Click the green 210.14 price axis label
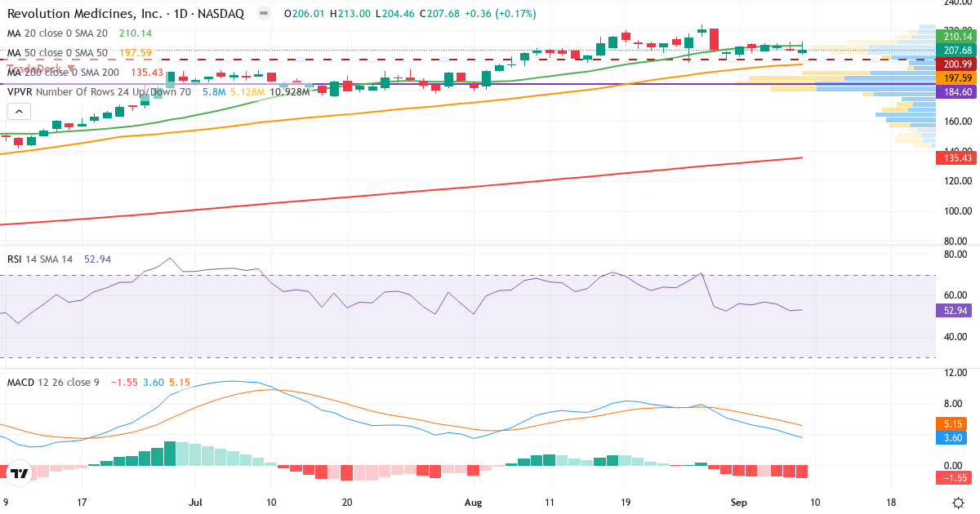Viewport: 980px width, 514px height. 956,36
